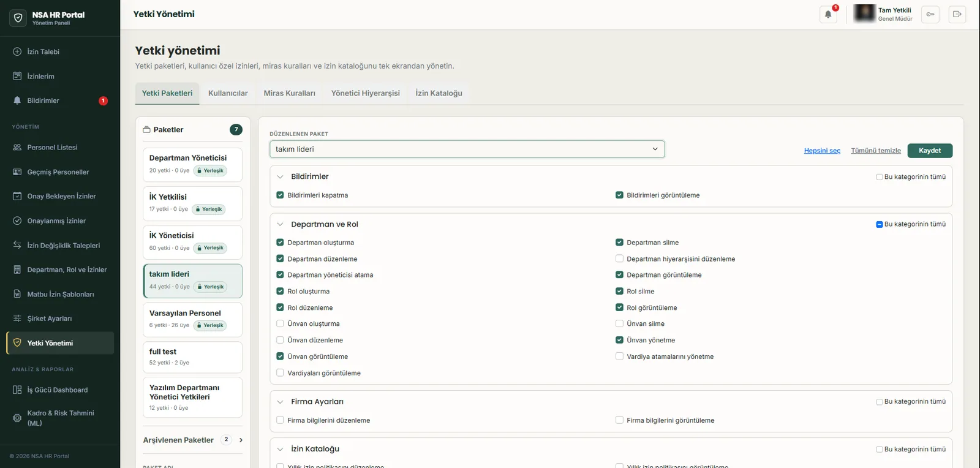Viewport: 980px width, 468px height.
Task: Collapse the Bildirimler section chevron
Action: [x=280, y=176]
